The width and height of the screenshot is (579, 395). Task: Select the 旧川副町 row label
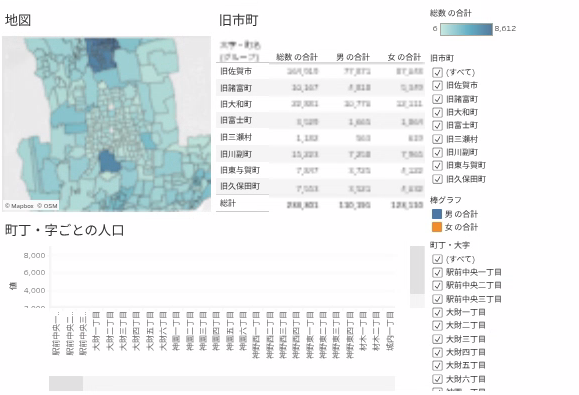[x=236, y=154]
